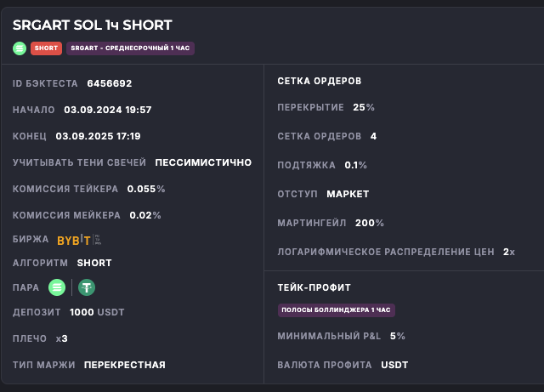Click the martingale value 200%

370,223
